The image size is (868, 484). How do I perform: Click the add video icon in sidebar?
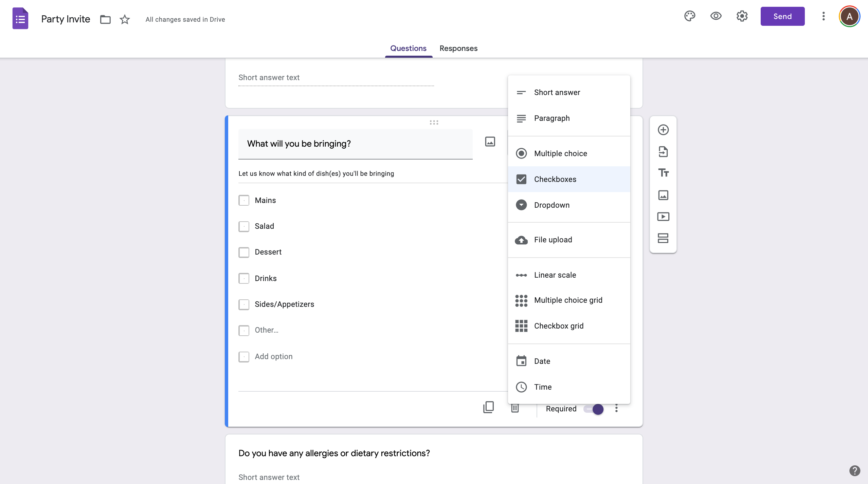[x=663, y=216]
